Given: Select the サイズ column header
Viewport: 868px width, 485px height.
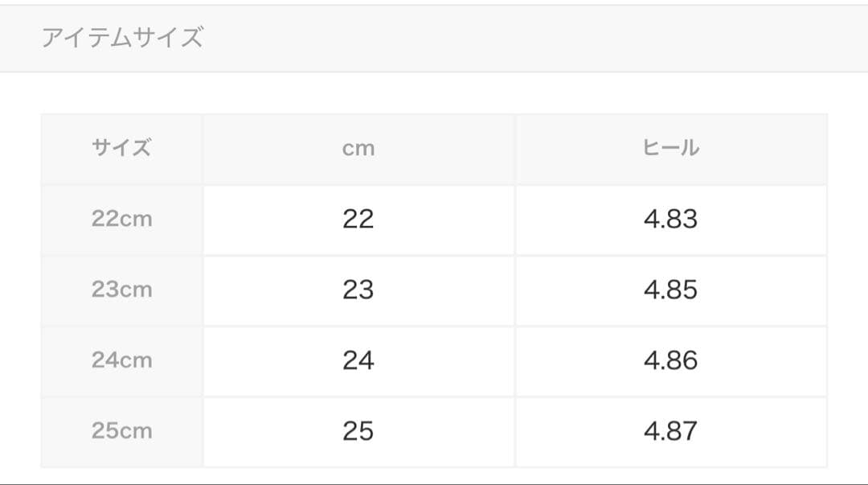Looking at the screenshot, I should (x=121, y=148).
